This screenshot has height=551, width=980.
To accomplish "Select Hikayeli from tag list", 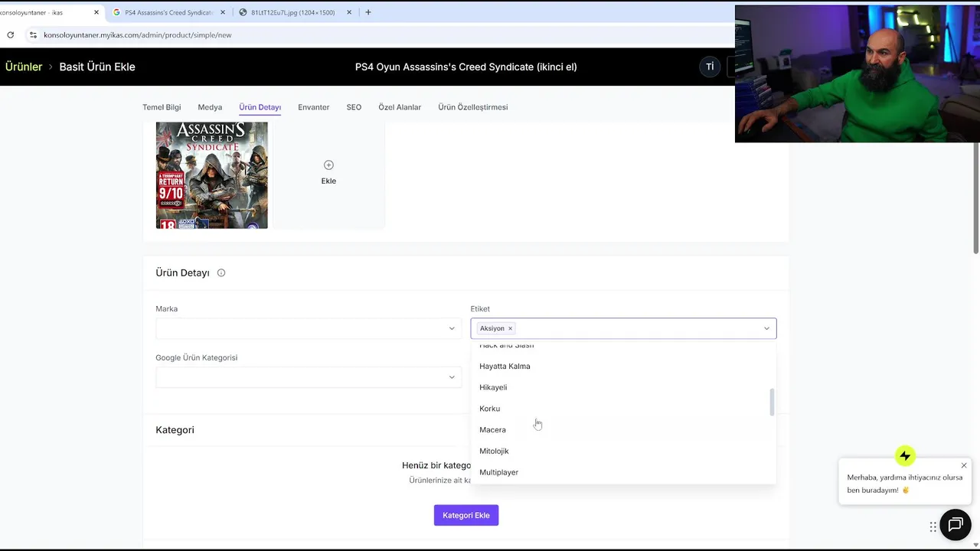I will 623,387.
